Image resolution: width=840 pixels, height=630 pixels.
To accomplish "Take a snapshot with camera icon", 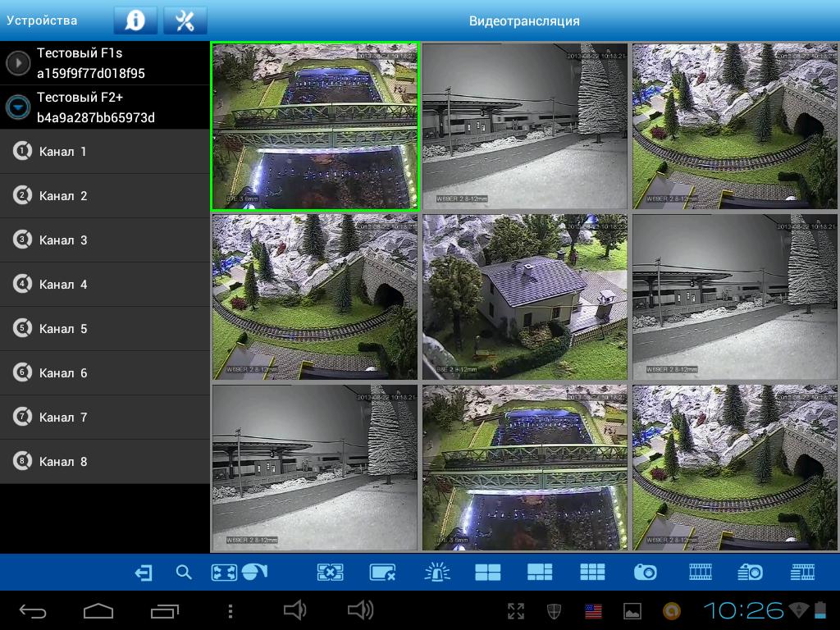I will coord(645,573).
